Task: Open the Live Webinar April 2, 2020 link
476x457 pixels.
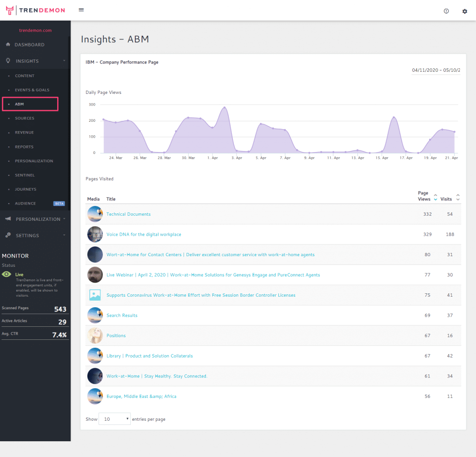Action: (213, 275)
